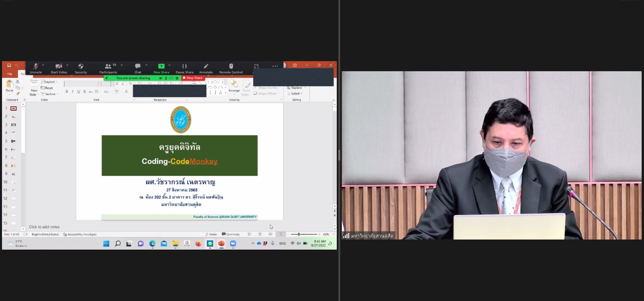Click the spell check icon in status bar
This screenshot has width=644, height=301.
(x=26, y=234)
